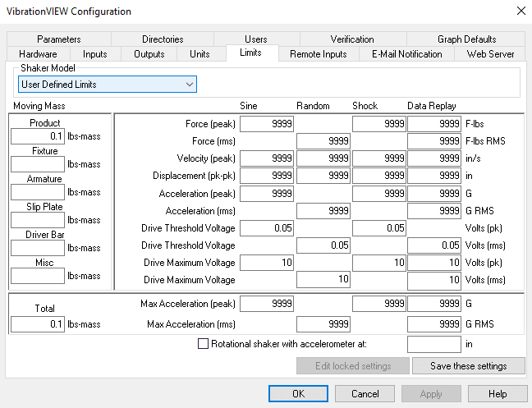This screenshot has width=532, height=408.
Task: Edit Shock Drive Threshold Voltage field
Action: tap(379, 228)
